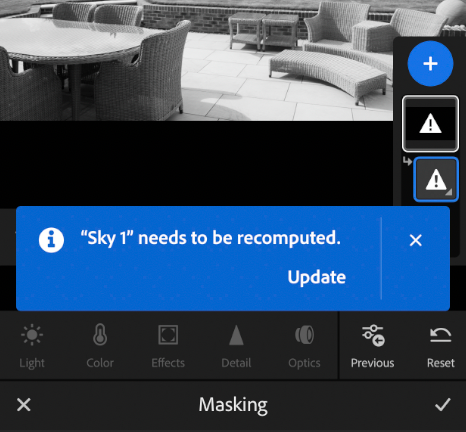This screenshot has width=466, height=432.
Task: Select the top mask warning thumbnail
Action: click(430, 124)
